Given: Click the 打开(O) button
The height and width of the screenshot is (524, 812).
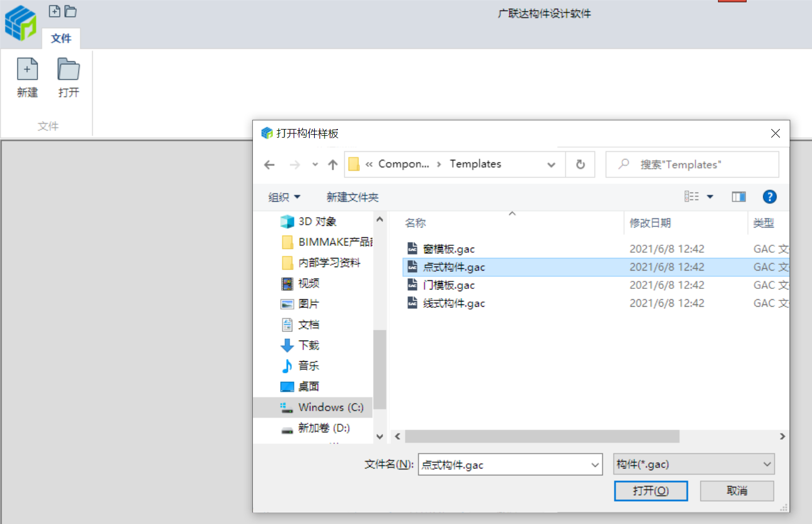Looking at the screenshot, I should 651,491.
